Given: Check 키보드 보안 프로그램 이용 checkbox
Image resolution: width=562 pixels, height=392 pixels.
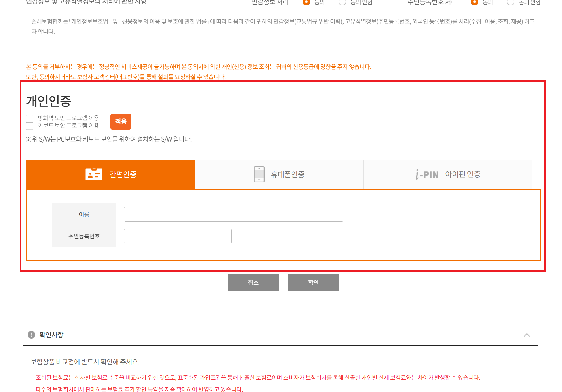Looking at the screenshot, I should 30,126.
